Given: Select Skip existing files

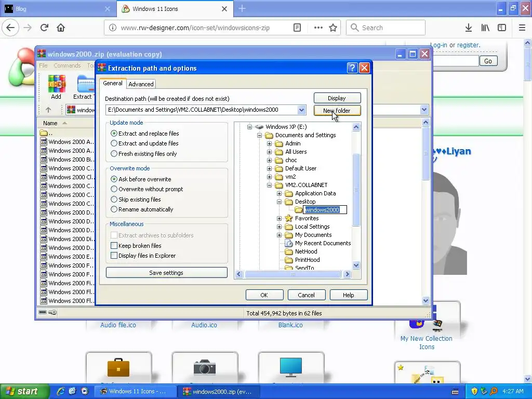Looking at the screenshot, I should tap(114, 199).
